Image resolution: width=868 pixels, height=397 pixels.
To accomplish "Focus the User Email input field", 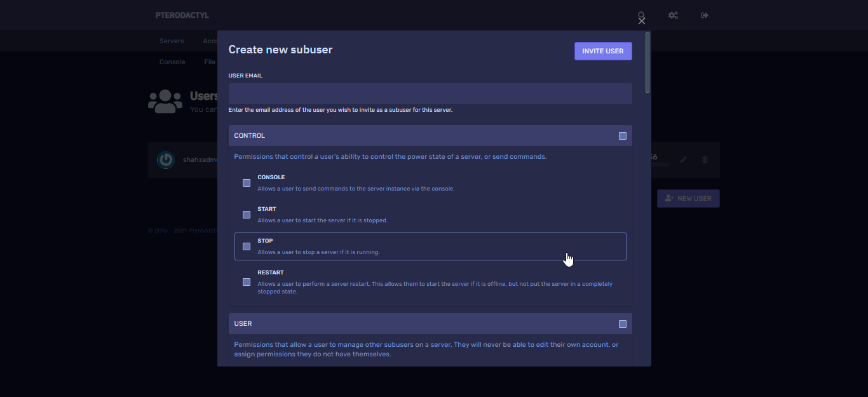I will pyautogui.click(x=430, y=94).
